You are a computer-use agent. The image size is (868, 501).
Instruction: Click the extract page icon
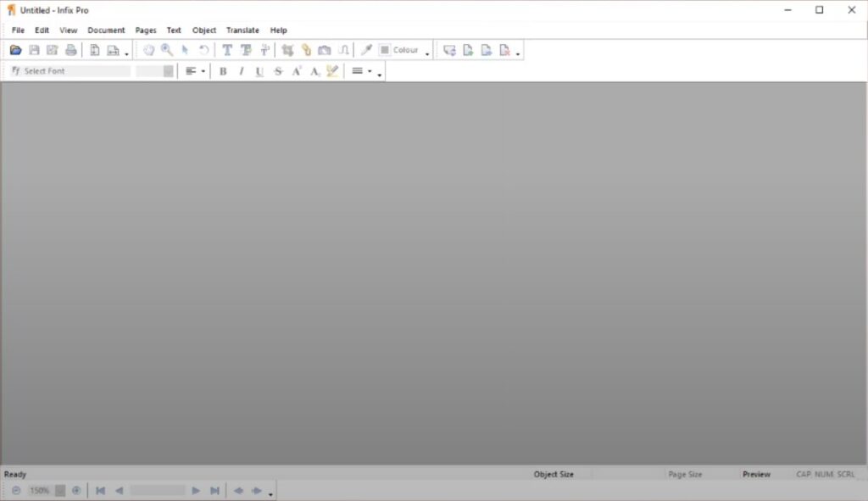tap(486, 50)
